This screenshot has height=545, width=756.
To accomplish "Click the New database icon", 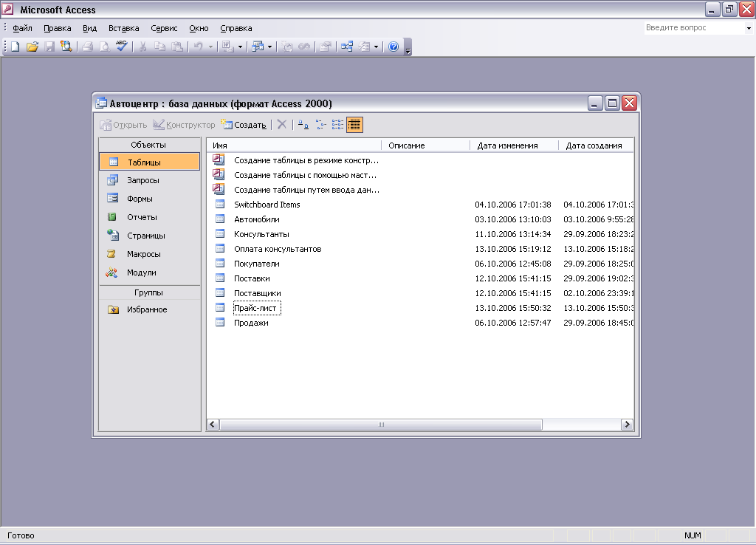I will [x=16, y=47].
